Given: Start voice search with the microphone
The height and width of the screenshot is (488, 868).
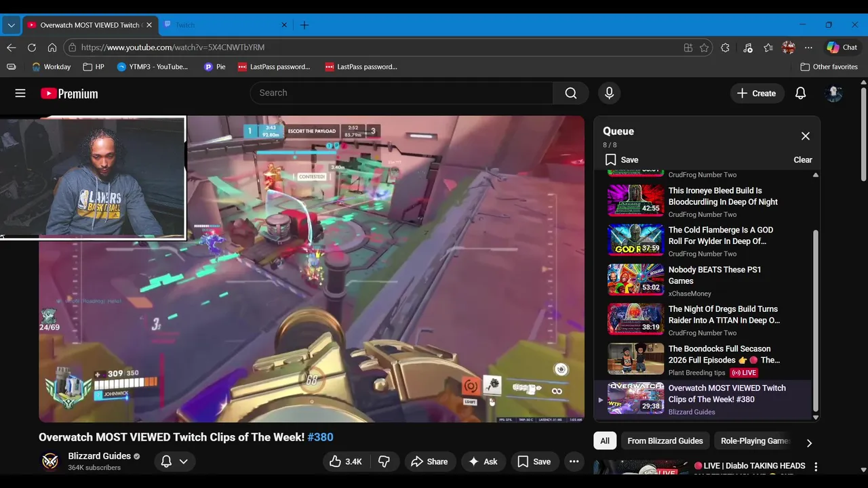Looking at the screenshot, I should (x=609, y=93).
